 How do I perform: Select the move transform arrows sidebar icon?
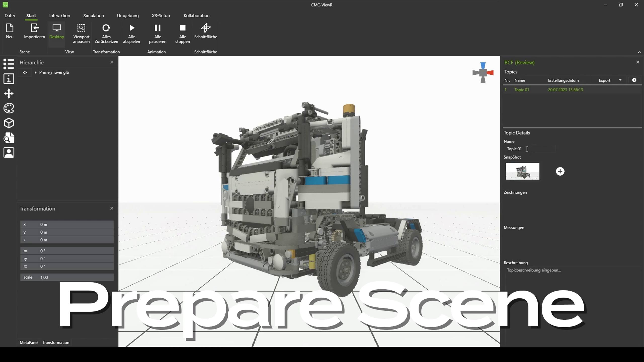[x=9, y=94]
